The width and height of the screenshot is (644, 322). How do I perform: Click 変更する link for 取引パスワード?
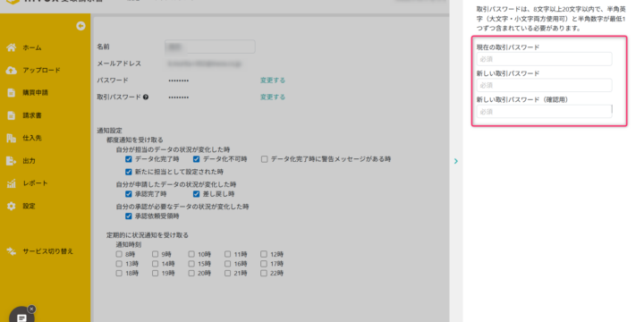272,97
